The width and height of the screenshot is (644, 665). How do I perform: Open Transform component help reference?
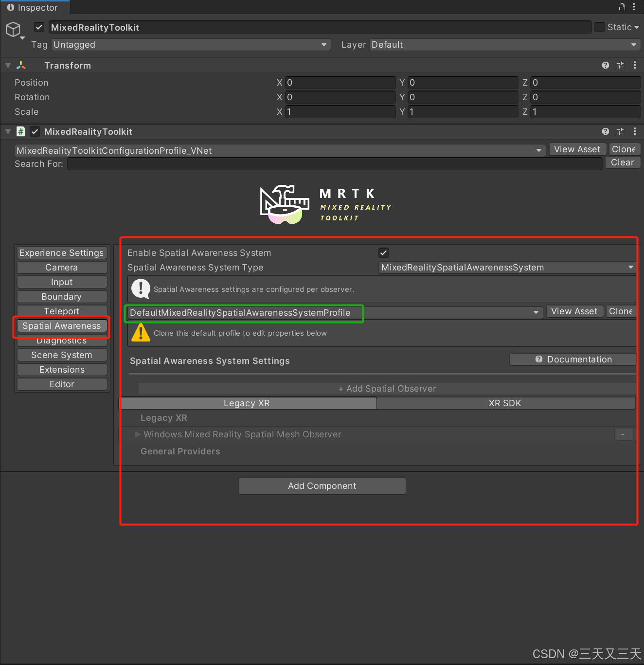tap(606, 65)
